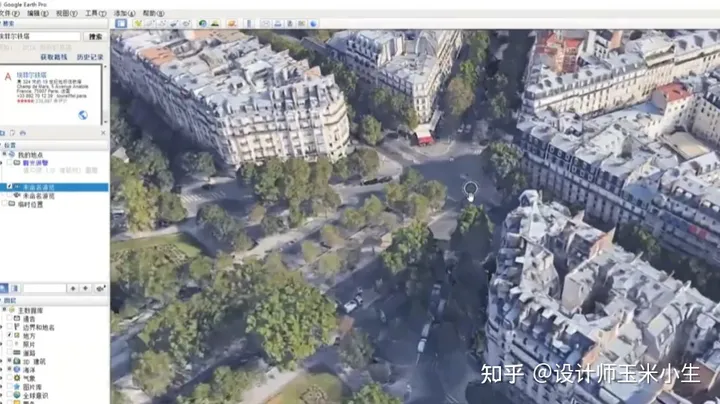Enable the 气象 layer checkbox
The height and width of the screenshot is (404, 720).
pyautogui.click(x=9, y=378)
